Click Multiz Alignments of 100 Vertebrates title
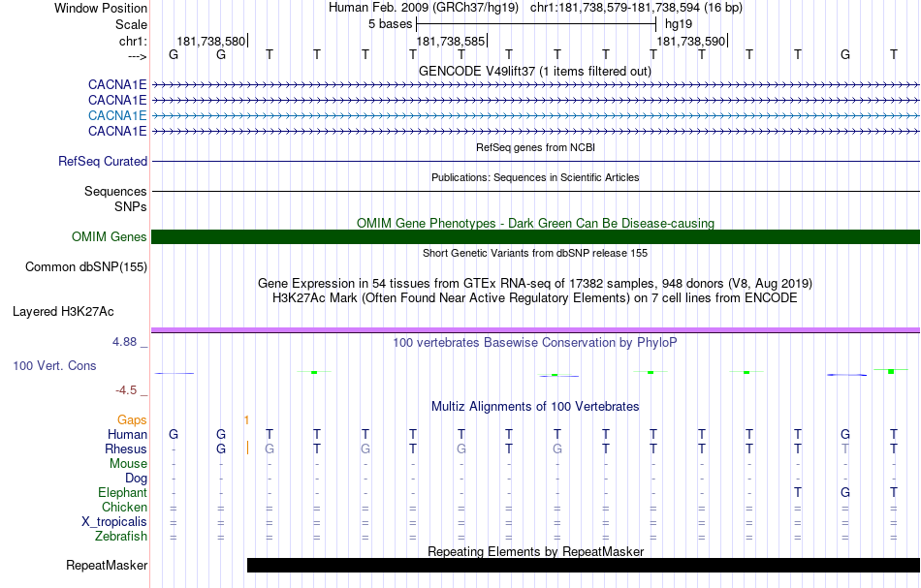 click(x=535, y=406)
